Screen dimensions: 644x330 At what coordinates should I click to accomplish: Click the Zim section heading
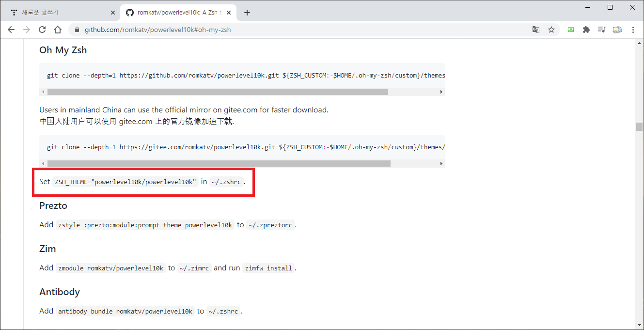pyautogui.click(x=47, y=249)
